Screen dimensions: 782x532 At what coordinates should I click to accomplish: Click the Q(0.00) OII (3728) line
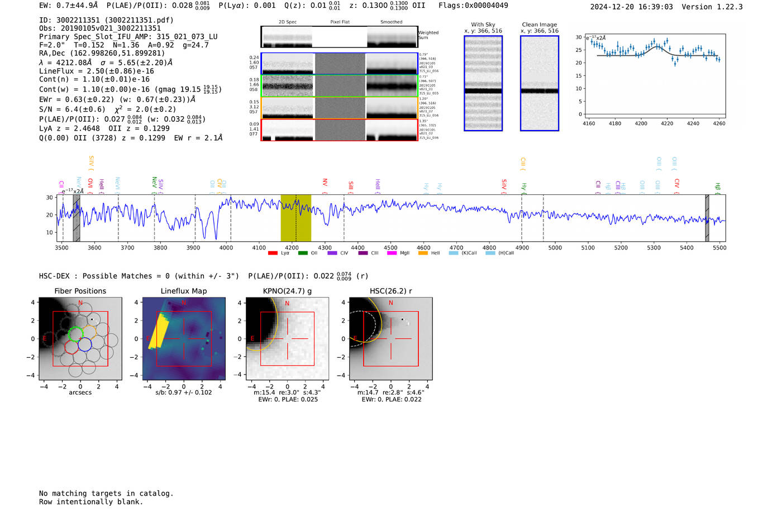pyautogui.click(x=131, y=137)
